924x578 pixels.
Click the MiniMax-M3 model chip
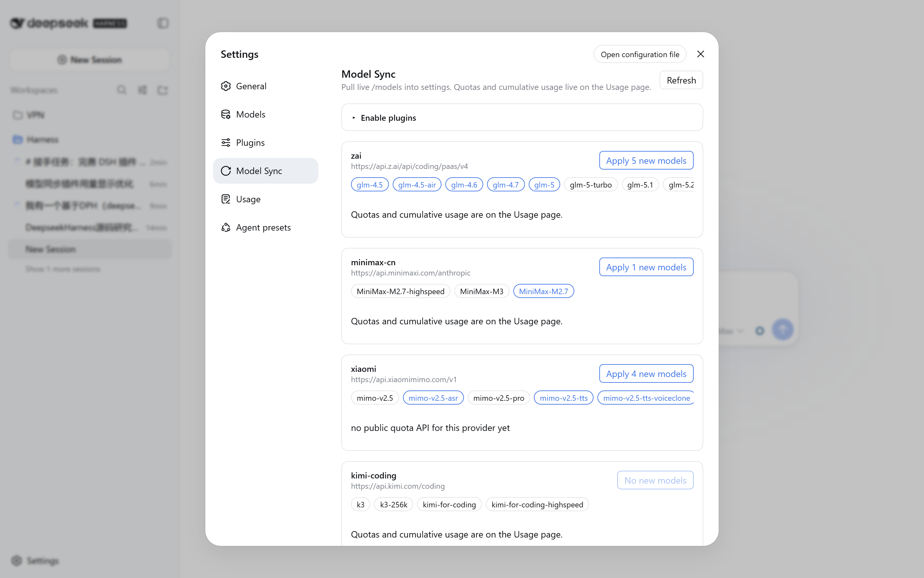click(482, 291)
